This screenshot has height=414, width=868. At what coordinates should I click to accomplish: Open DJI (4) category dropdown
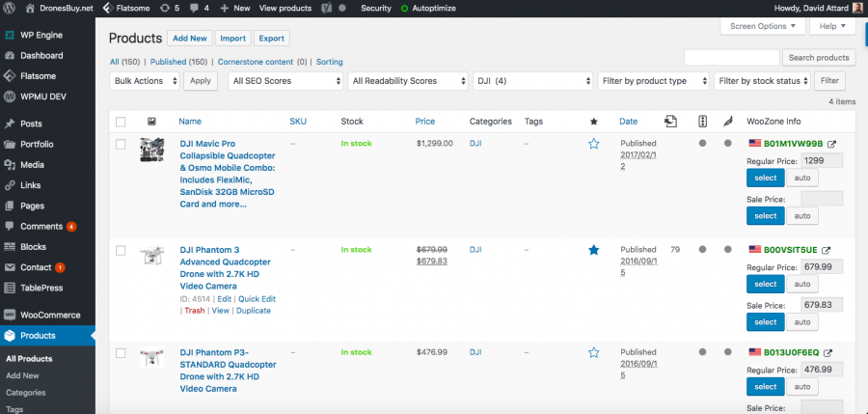[533, 81]
